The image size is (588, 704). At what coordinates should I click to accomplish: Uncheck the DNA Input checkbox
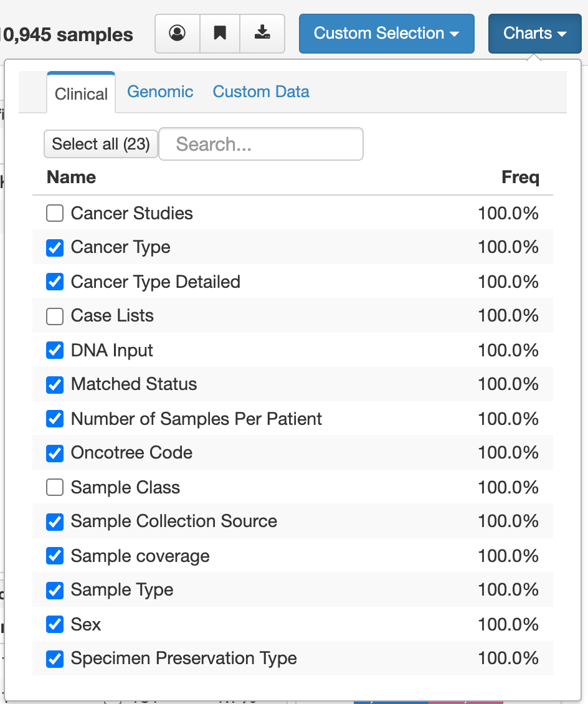coord(54,350)
